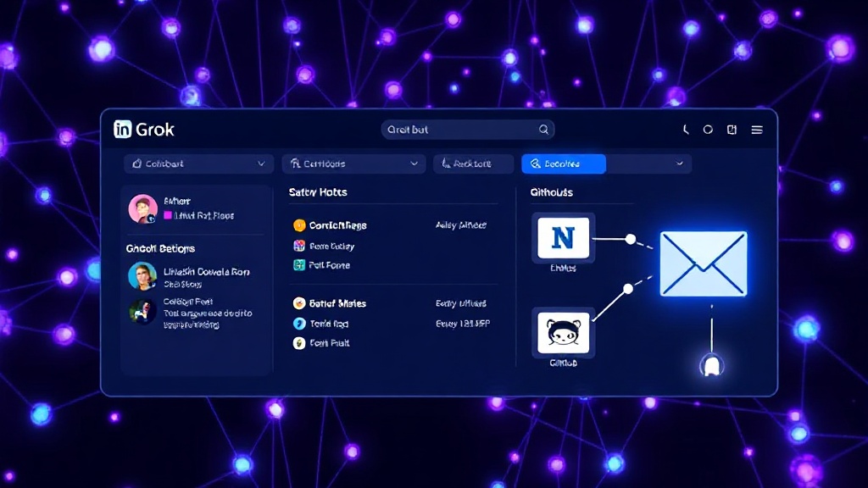Click the teal icon beside 'Poil Fome'
This screenshot has width=868, height=488.
click(299, 265)
